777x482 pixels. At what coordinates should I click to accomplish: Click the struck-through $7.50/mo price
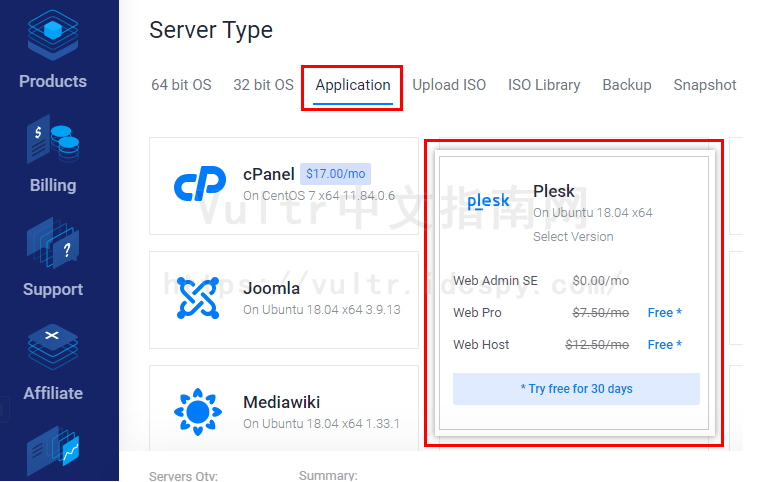point(601,313)
